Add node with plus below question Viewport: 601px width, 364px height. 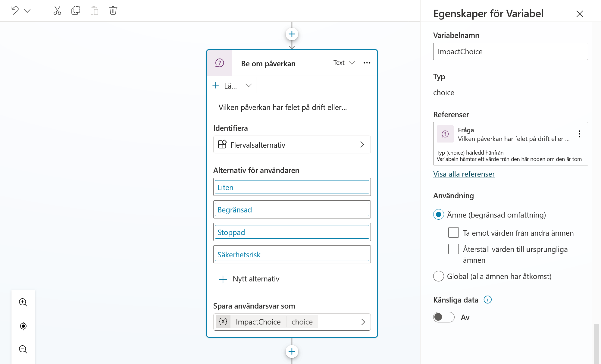pos(292,351)
